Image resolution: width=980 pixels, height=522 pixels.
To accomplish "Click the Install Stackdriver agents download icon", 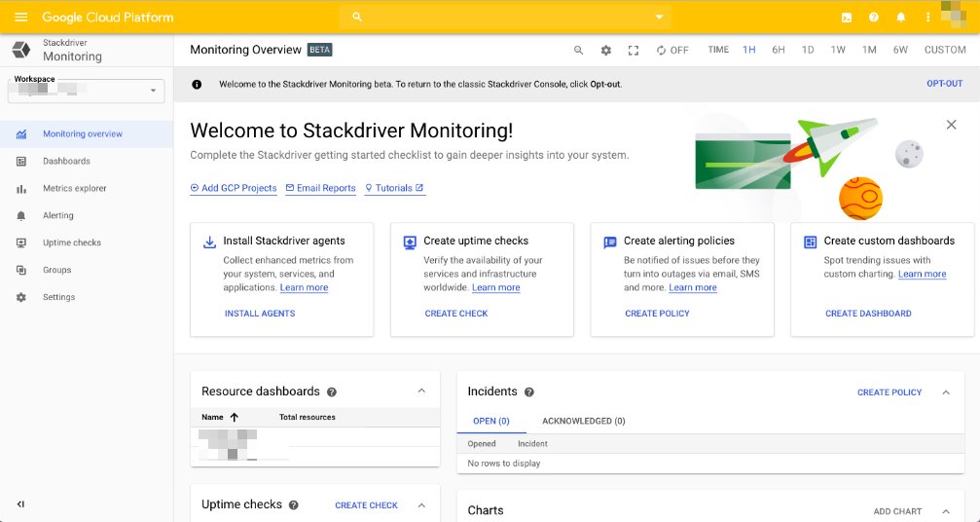I will pos(210,242).
